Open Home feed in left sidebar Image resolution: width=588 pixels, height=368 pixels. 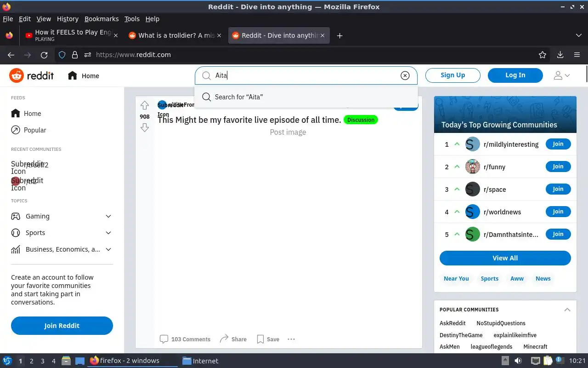pyautogui.click(x=26, y=114)
